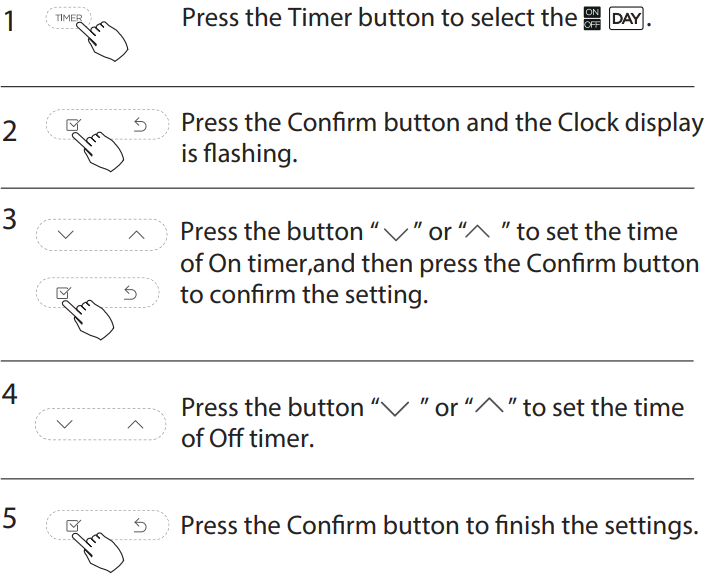Click the step number 1 label
The image size is (711, 578).
pyautogui.click(x=9, y=22)
